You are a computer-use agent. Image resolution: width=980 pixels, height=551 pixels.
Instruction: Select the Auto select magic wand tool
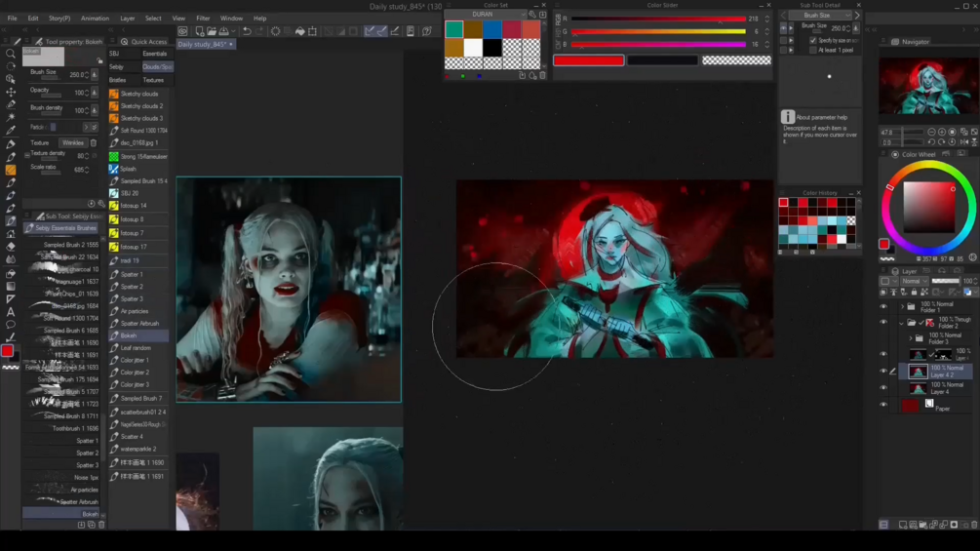point(11,117)
